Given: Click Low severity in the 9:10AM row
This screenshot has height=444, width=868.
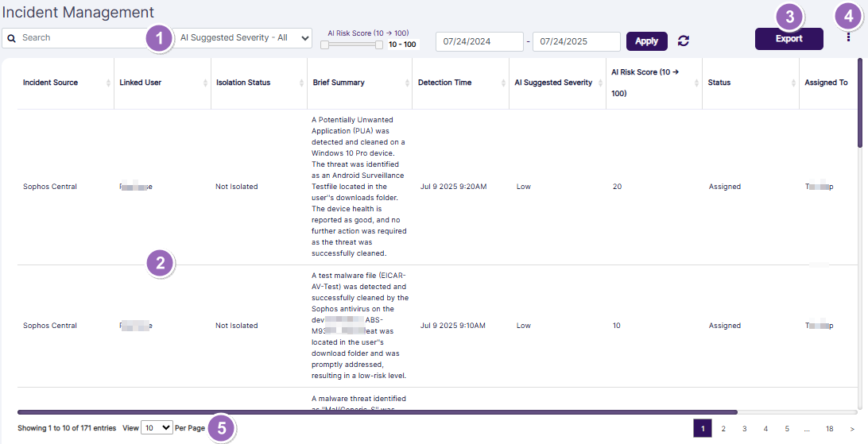Looking at the screenshot, I should tap(524, 326).
